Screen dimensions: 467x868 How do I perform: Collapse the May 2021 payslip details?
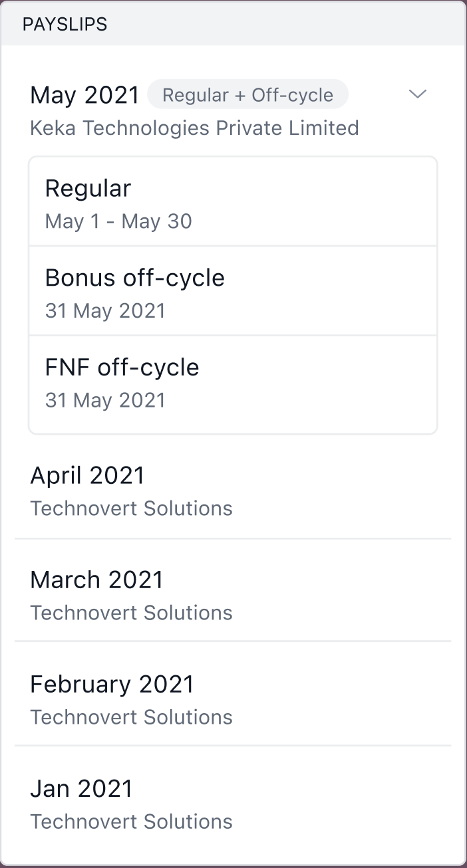(418, 94)
